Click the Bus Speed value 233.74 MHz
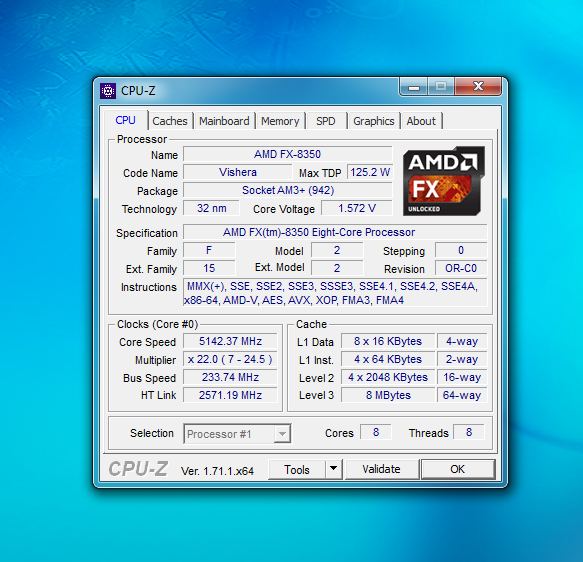This screenshot has width=583, height=562. coord(230,377)
